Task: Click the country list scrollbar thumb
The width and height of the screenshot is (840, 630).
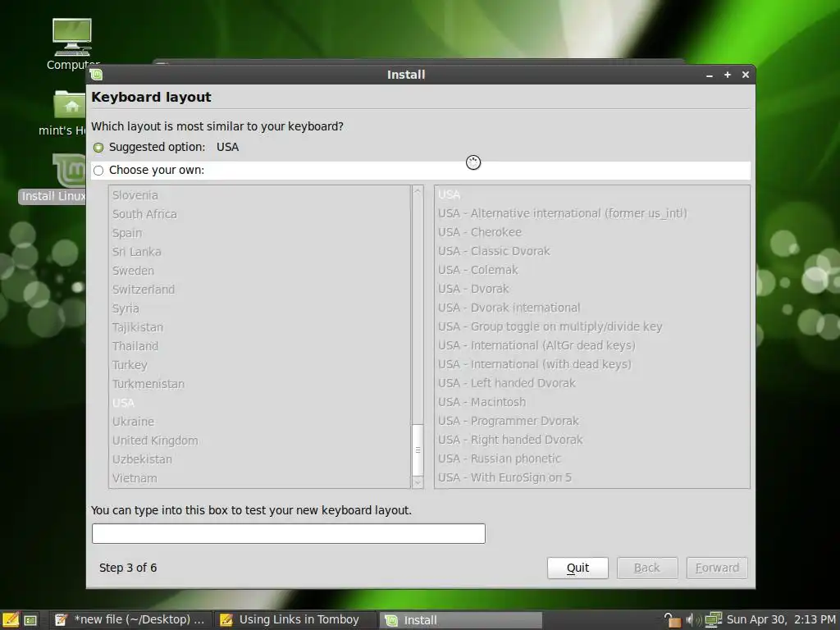Action: tap(418, 450)
